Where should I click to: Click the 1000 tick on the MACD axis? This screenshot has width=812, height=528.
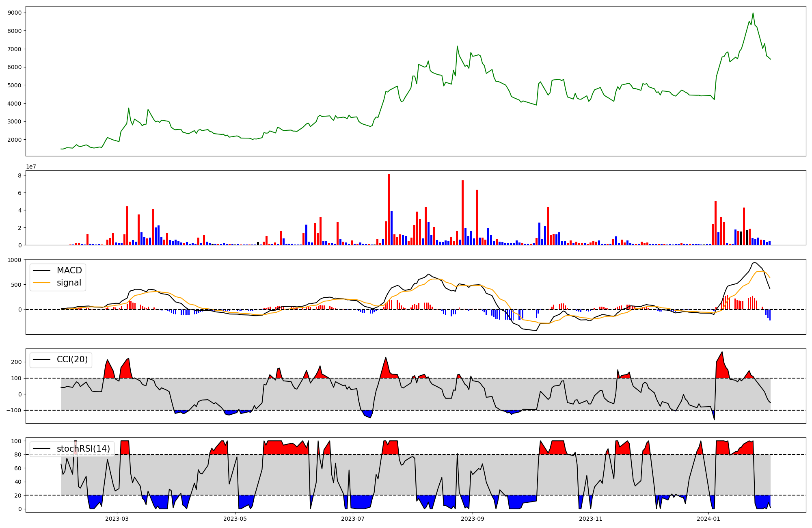[x=15, y=260]
